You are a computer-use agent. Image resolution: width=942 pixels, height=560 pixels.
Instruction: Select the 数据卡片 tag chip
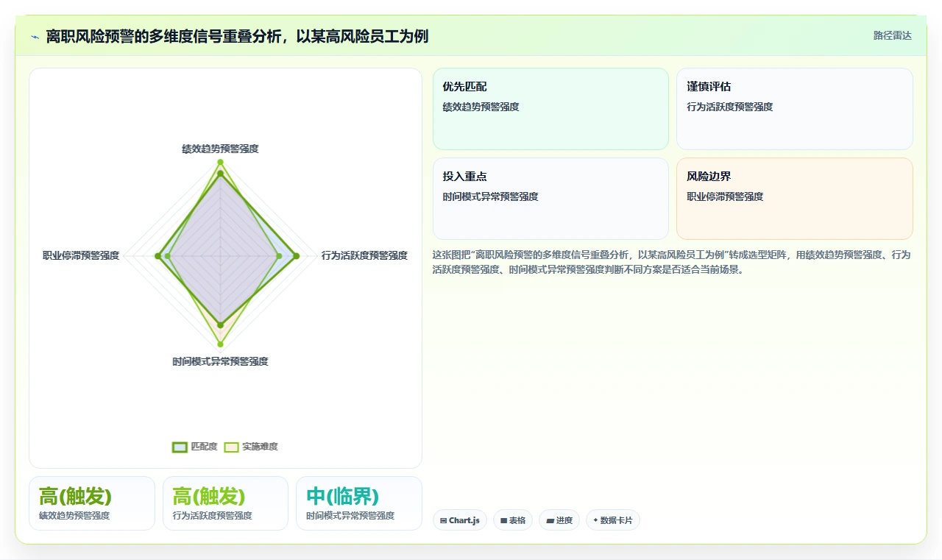pyautogui.click(x=613, y=520)
